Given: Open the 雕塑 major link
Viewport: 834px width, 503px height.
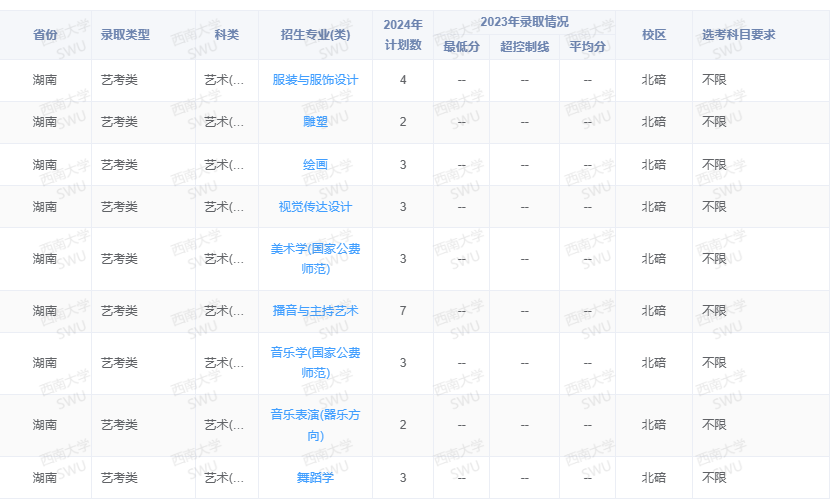Looking at the screenshot, I should tap(315, 122).
